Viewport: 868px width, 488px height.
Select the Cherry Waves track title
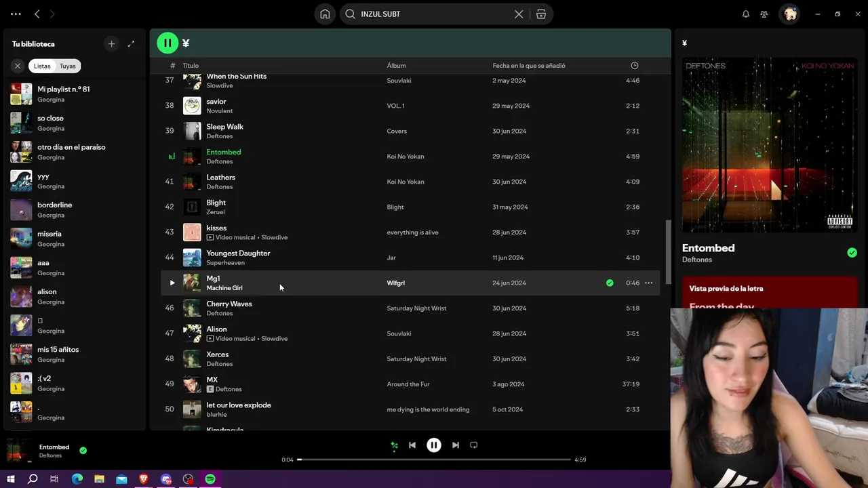pos(229,304)
